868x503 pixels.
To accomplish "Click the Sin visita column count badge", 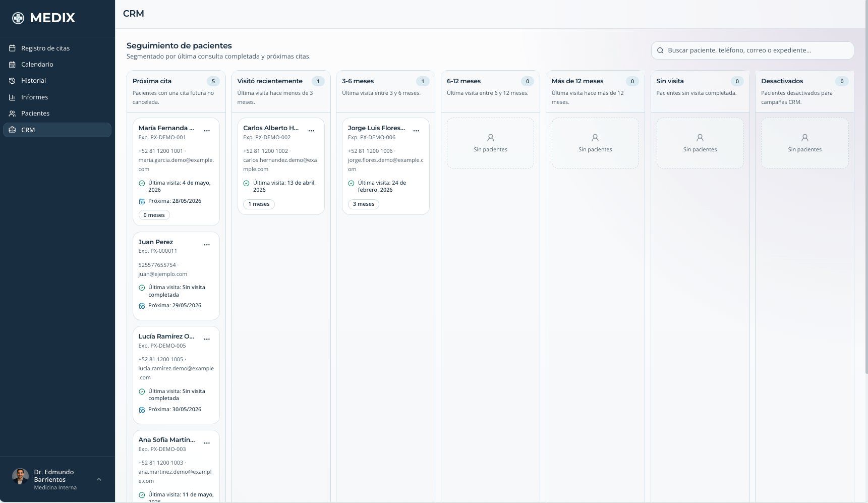I will tap(737, 81).
